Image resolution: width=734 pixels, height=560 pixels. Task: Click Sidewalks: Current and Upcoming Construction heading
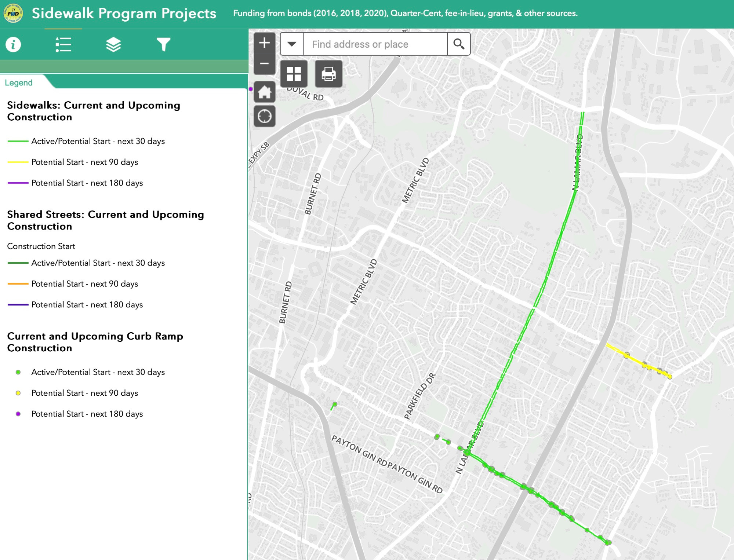tap(94, 111)
